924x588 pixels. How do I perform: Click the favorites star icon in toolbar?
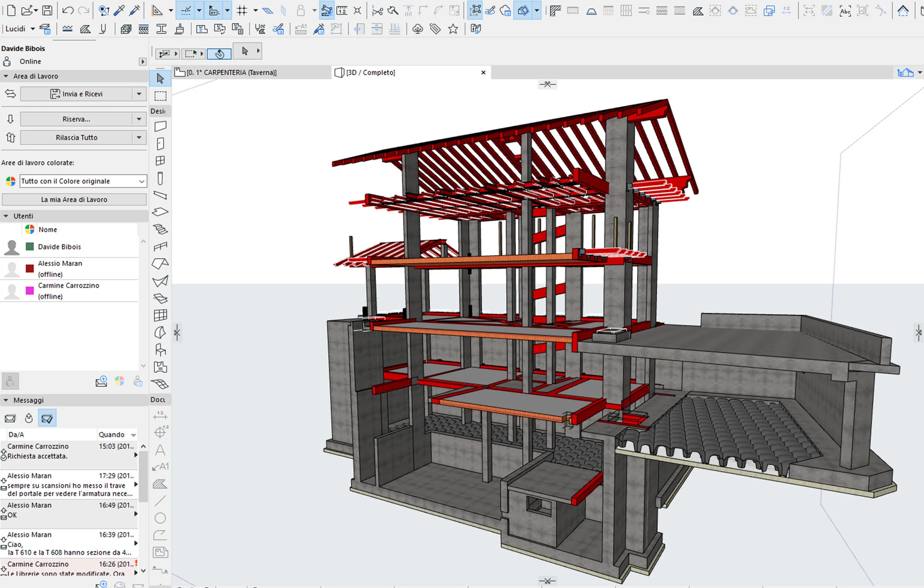[x=453, y=29]
